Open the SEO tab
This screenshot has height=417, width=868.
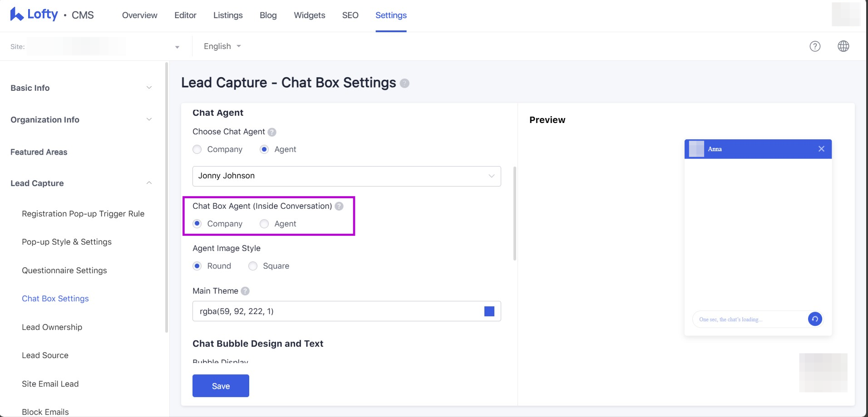click(x=350, y=15)
